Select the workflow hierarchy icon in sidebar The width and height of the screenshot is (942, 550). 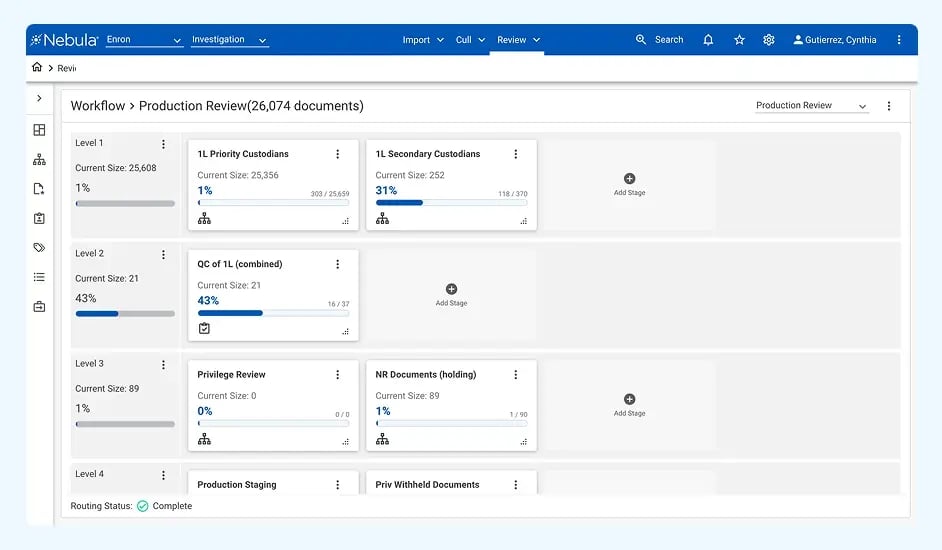click(x=39, y=159)
